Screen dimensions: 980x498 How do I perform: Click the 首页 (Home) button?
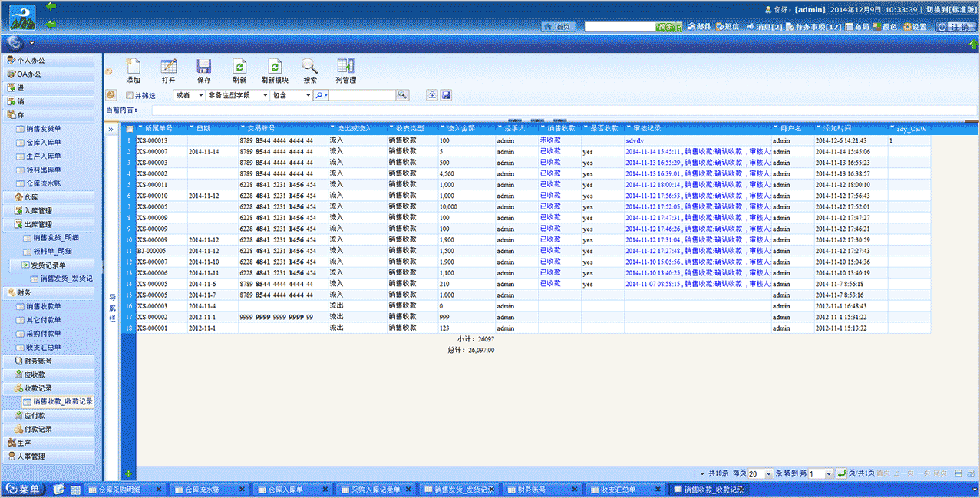pos(559,27)
